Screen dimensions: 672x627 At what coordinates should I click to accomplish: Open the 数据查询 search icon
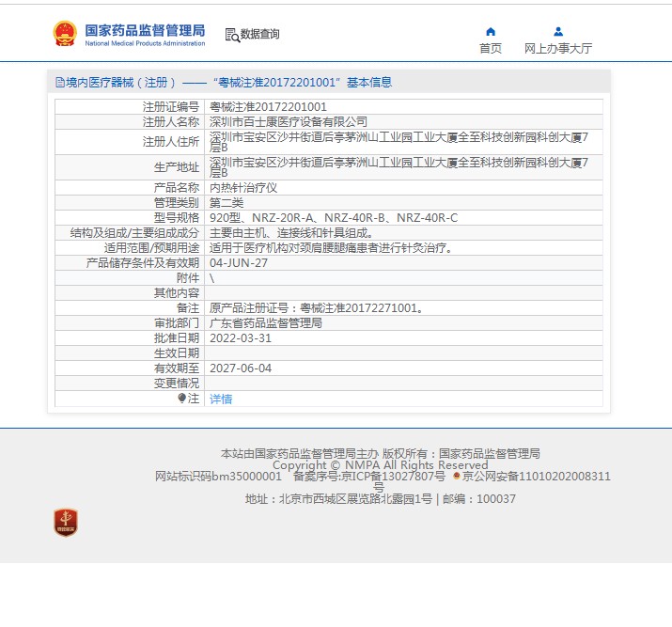232,35
